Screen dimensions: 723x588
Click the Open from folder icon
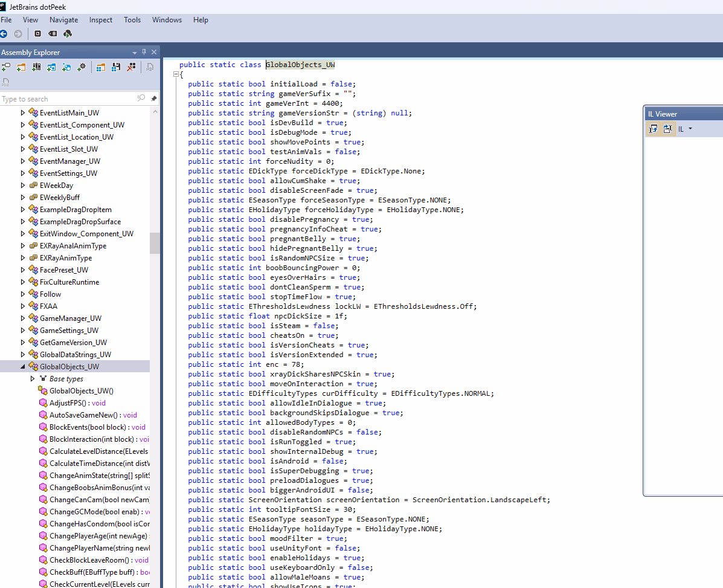click(21, 67)
